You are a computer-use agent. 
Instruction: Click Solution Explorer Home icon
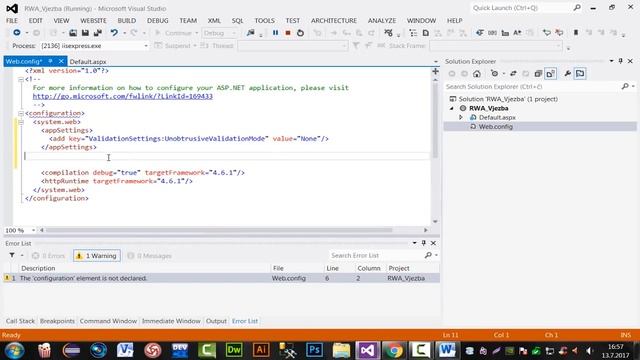click(477, 74)
